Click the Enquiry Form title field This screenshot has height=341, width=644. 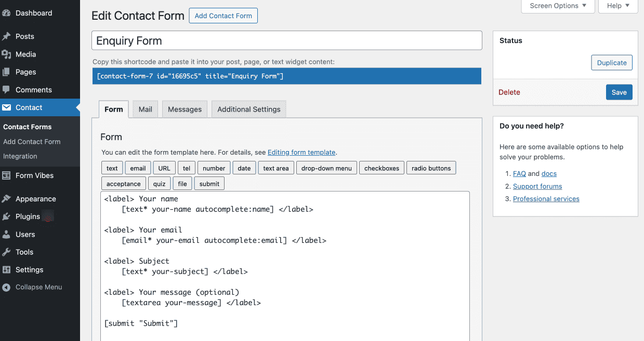pos(287,40)
